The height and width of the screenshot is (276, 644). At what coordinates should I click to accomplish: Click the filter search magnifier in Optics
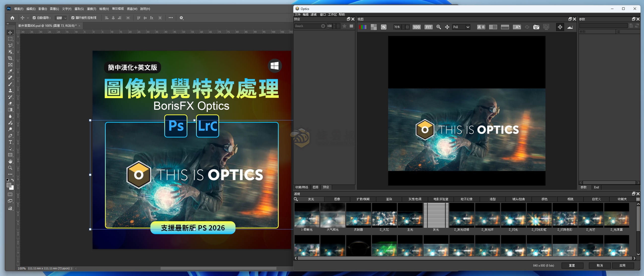pyautogui.click(x=296, y=199)
